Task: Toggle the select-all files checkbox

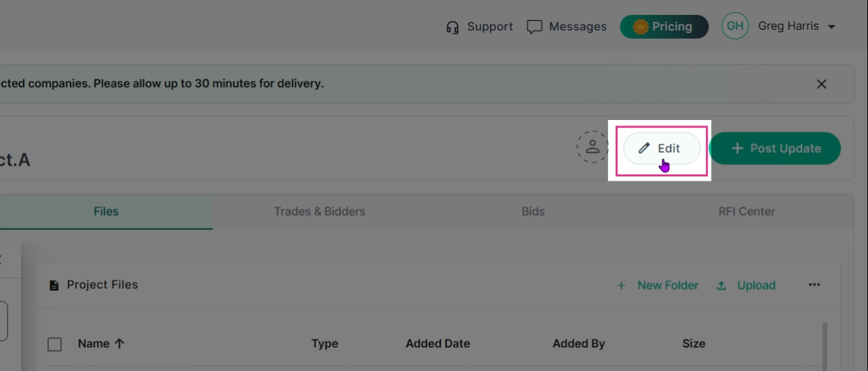Action: point(55,345)
